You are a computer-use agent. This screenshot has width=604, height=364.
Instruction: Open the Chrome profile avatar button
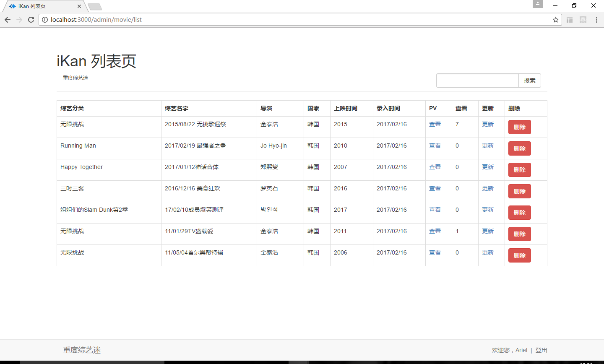[538, 4]
